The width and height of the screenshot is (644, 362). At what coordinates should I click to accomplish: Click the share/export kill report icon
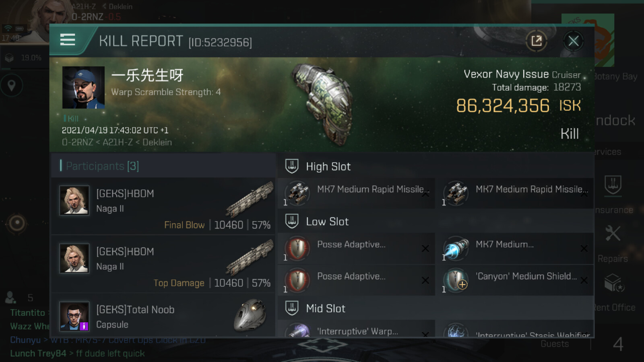pyautogui.click(x=536, y=41)
